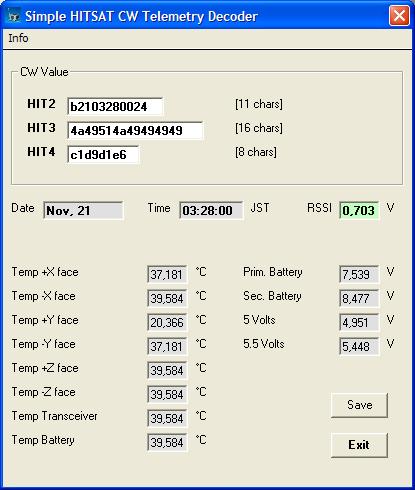Focus the HIT3 CW value field
This screenshot has width=415, height=490.
135,131
